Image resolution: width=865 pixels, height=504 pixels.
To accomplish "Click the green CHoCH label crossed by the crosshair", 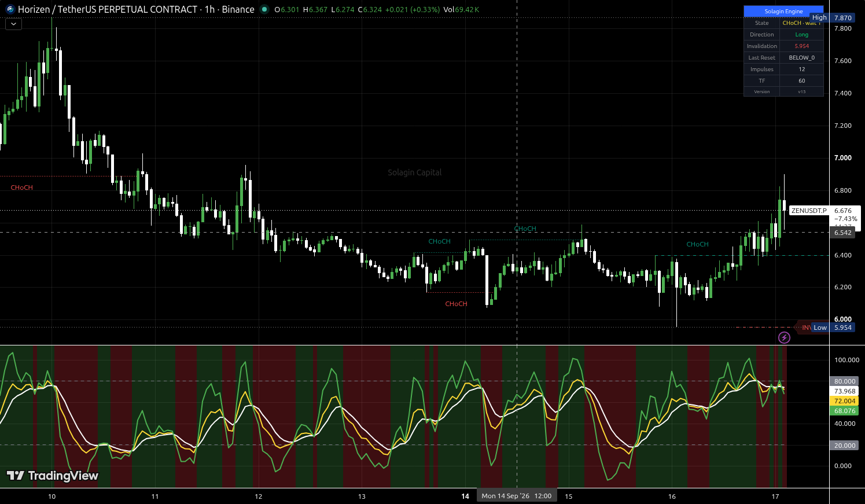I will click(525, 229).
